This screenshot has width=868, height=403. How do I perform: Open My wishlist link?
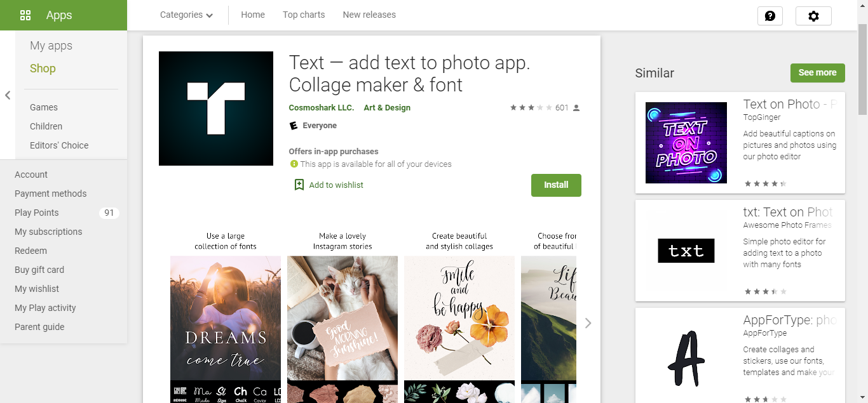point(37,289)
